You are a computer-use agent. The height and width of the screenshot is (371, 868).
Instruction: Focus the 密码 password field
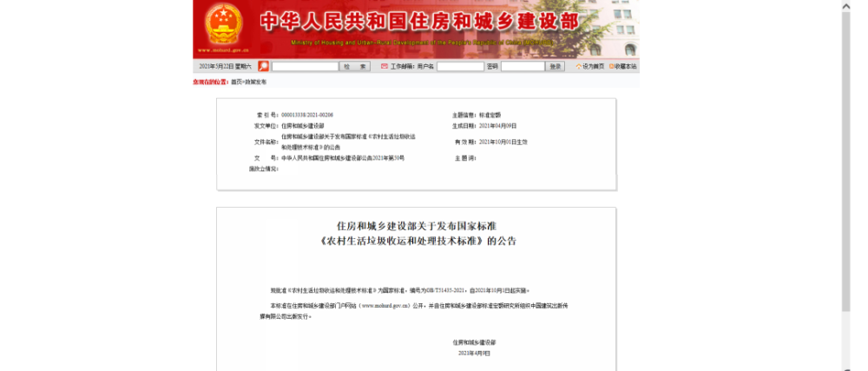(x=523, y=66)
